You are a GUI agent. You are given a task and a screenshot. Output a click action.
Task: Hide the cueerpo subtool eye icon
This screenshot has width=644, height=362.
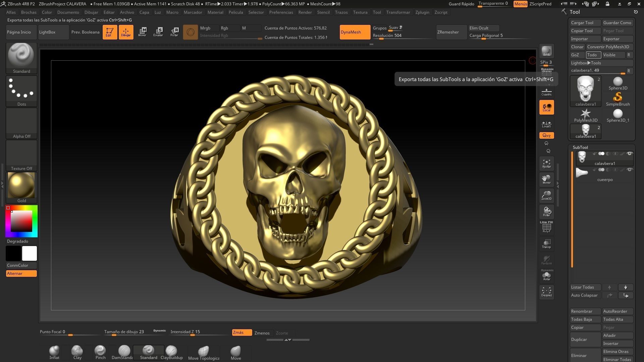click(630, 170)
